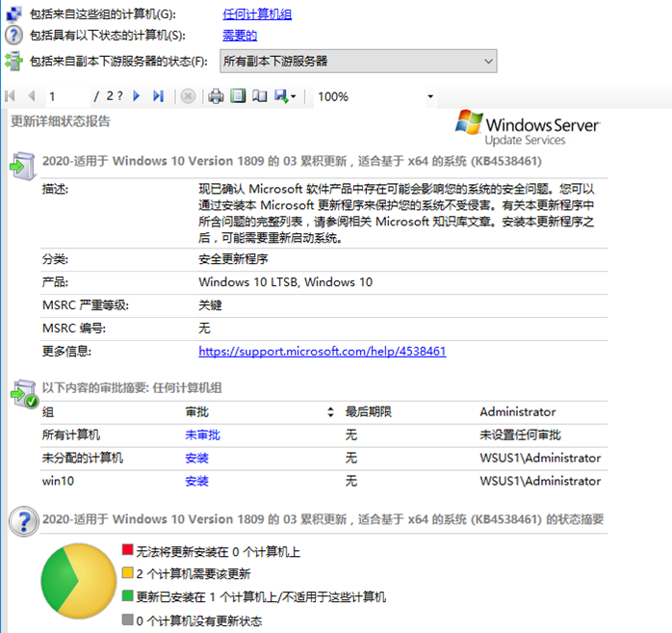Screen dimensions: 672x633
Task: Jump to last report page
Action: 158,96
